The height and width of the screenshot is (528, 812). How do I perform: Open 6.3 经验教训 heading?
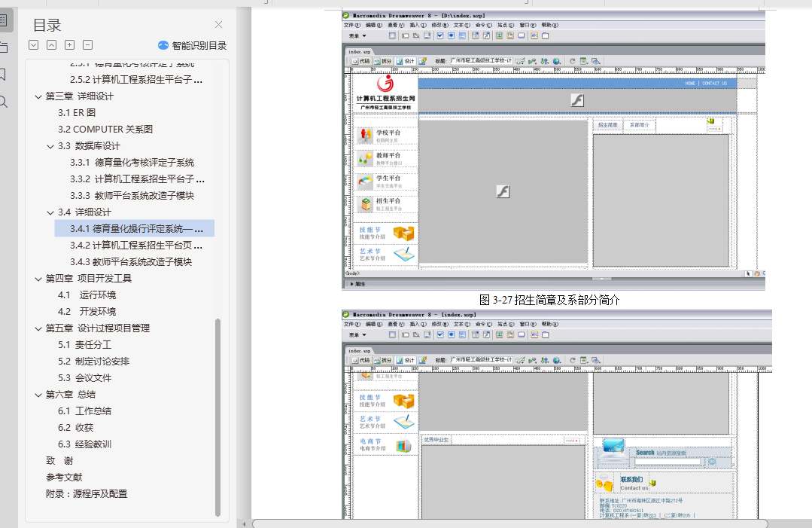coord(84,444)
